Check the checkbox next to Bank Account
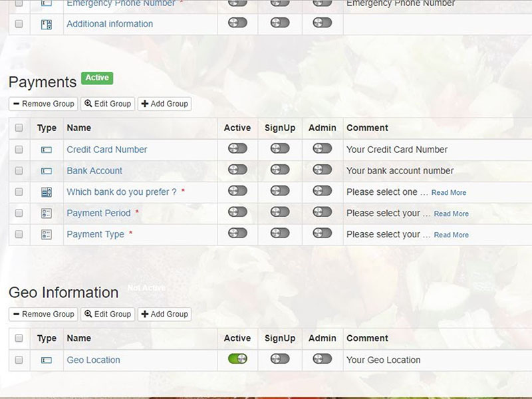This screenshot has width=532, height=399. coord(19,171)
